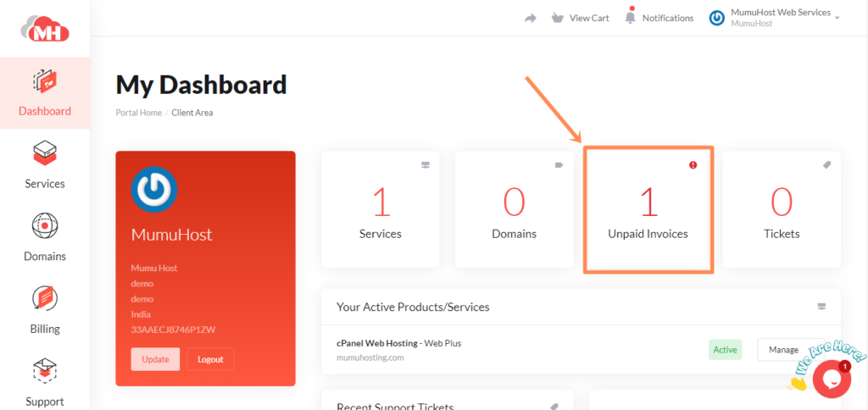Image resolution: width=868 pixels, height=410 pixels.
Task: Open the Domains count tile
Action: [514, 210]
